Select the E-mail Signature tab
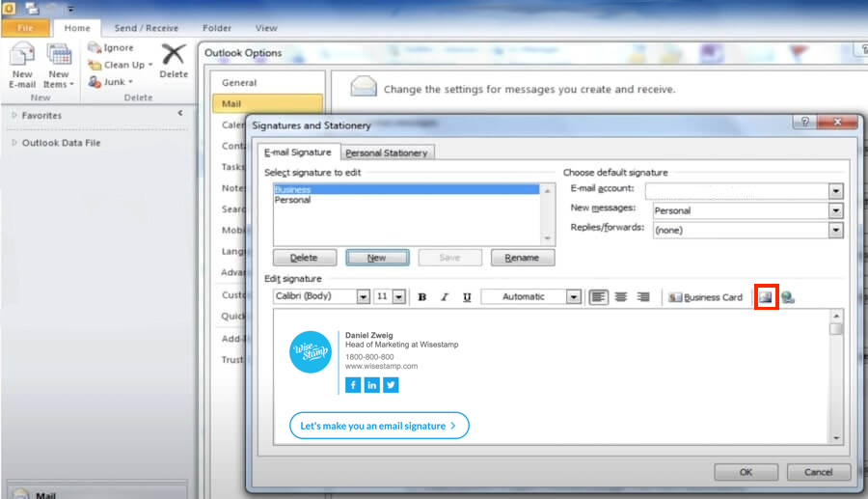 point(298,152)
